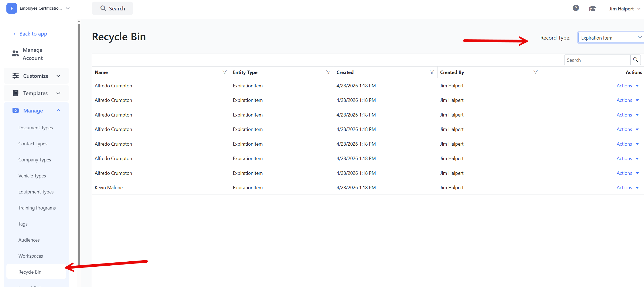644x287 pixels.
Task: Filter the Created By column
Action: pos(535,72)
